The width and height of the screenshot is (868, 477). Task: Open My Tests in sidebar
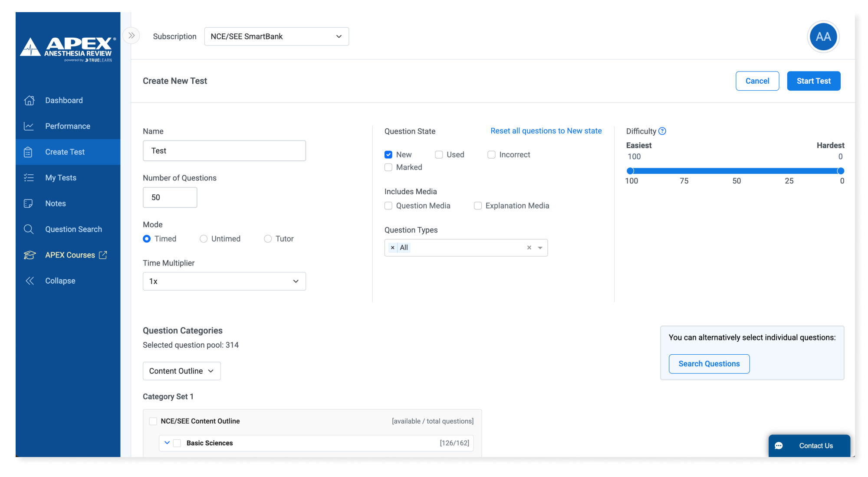(61, 178)
